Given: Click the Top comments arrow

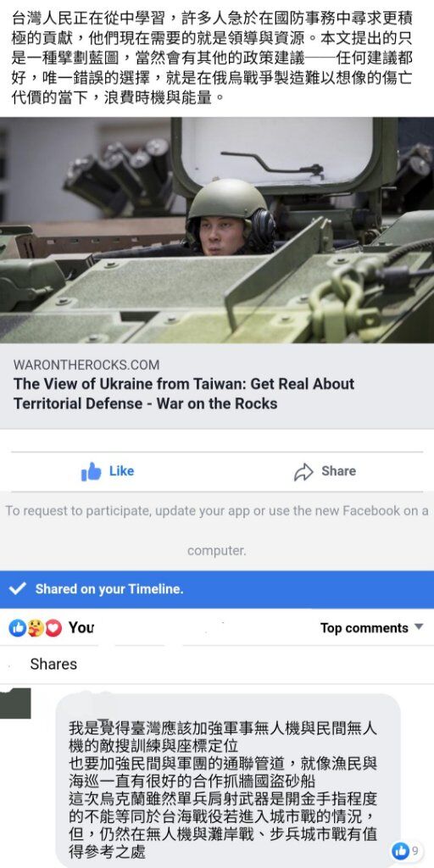Looking at the screenshot, I should 419,627.
